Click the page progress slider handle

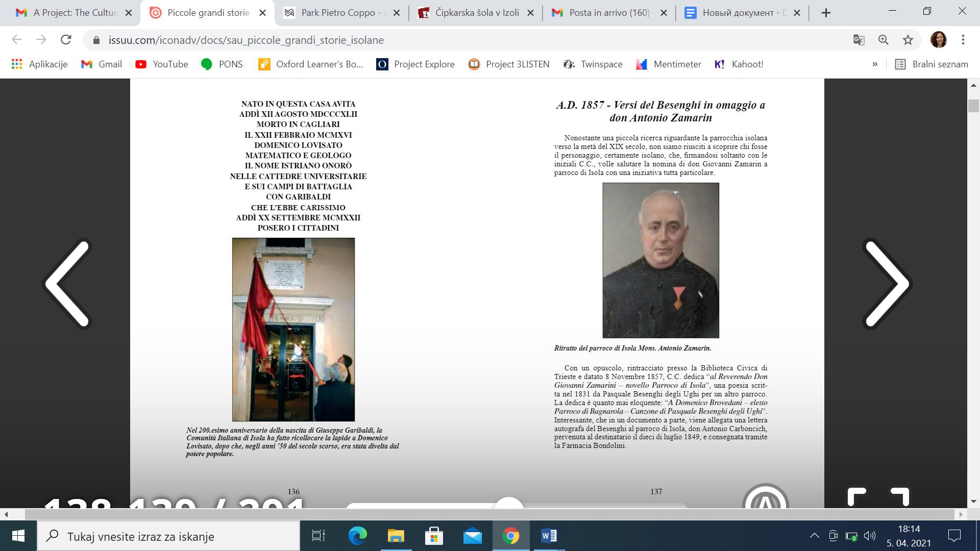pos(508,504)
